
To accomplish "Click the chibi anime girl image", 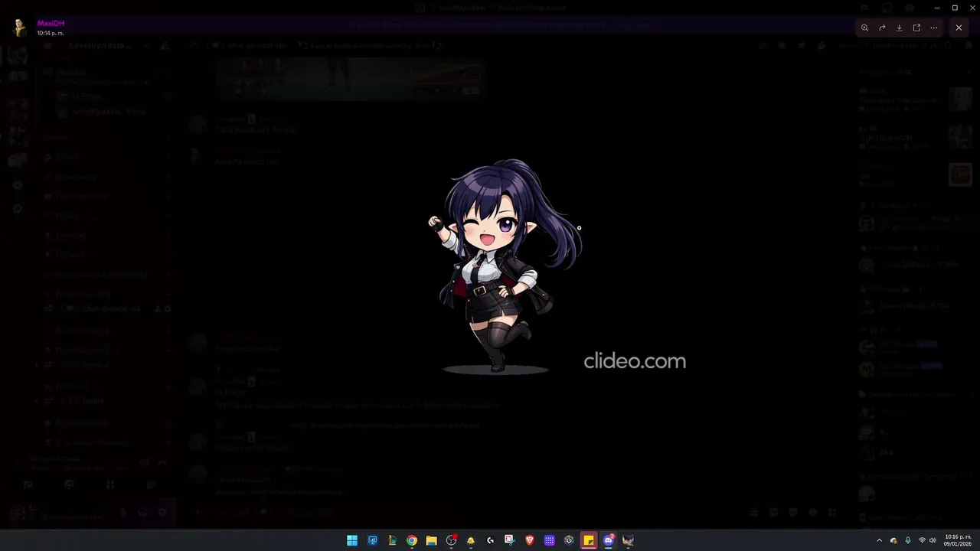I will coord(505,266).
